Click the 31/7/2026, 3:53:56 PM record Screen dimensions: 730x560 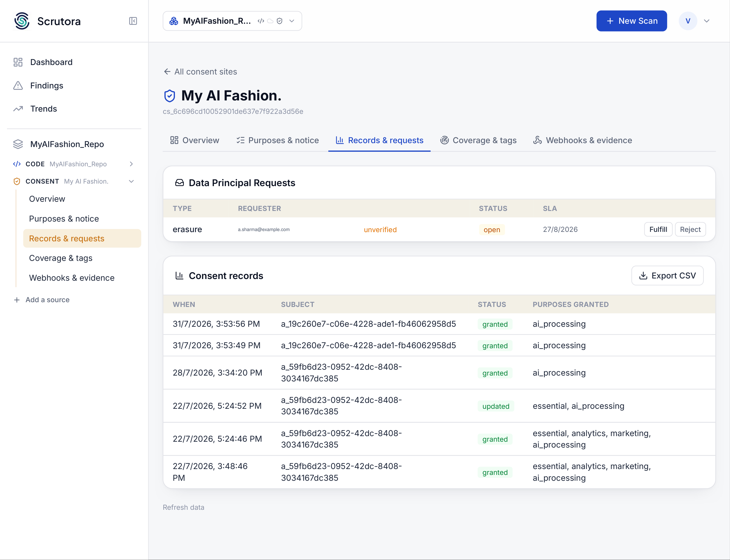(439, 324)
